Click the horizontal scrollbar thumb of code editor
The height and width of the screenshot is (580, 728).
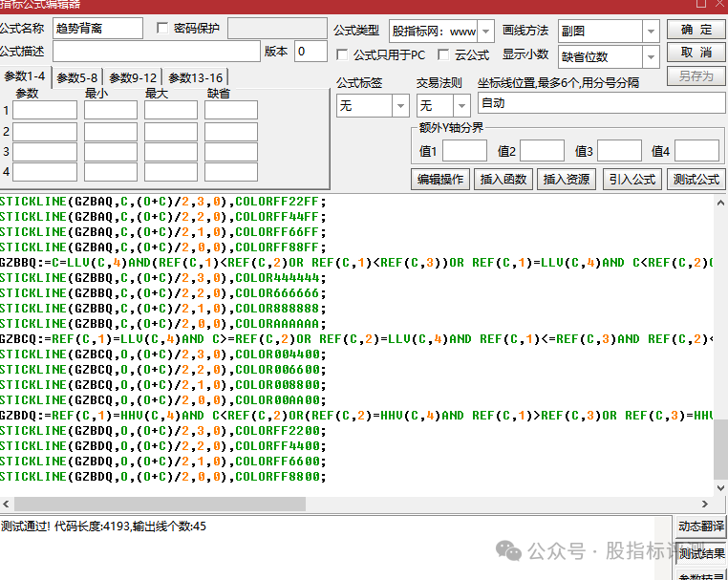click(x=160, y=504)
